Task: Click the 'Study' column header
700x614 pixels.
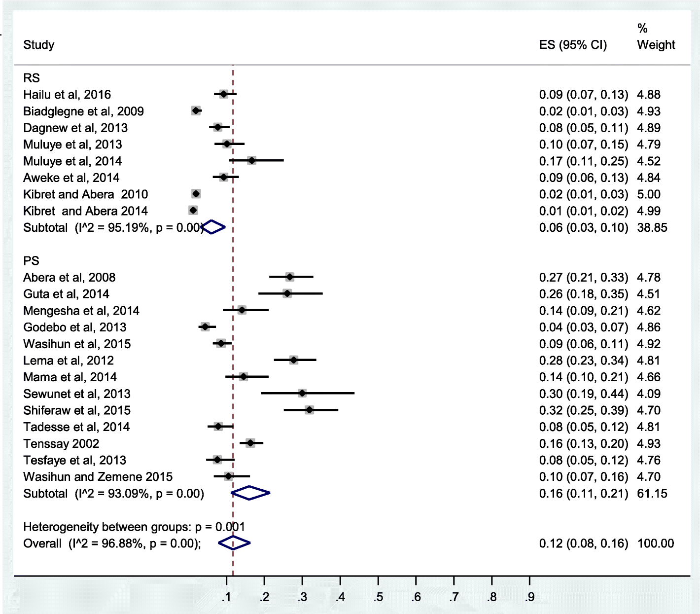Action: (38, 45)
